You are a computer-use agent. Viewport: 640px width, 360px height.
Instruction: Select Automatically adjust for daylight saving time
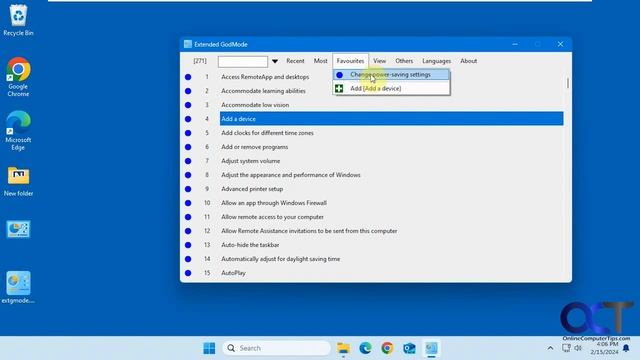[x=280, y=259]
